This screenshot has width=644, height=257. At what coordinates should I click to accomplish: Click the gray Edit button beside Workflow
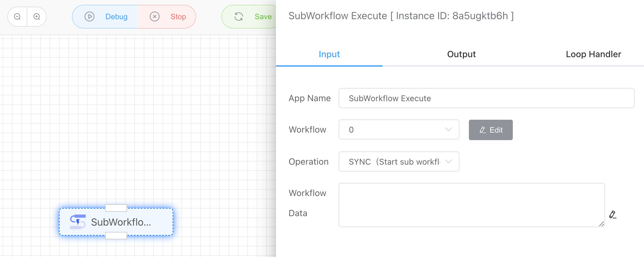pyautogui.click(x=491, y=130)
